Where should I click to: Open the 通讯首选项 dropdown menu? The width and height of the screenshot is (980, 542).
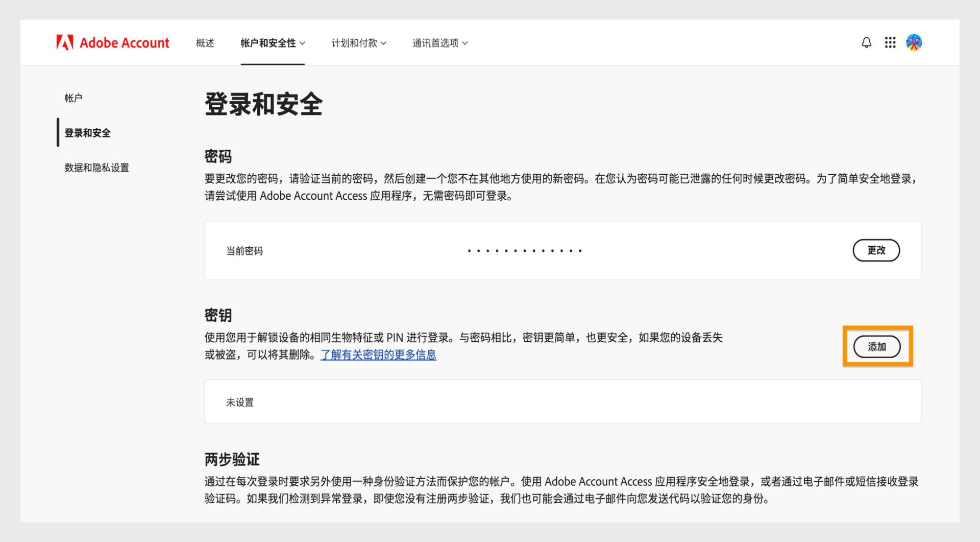click(439, 43)
